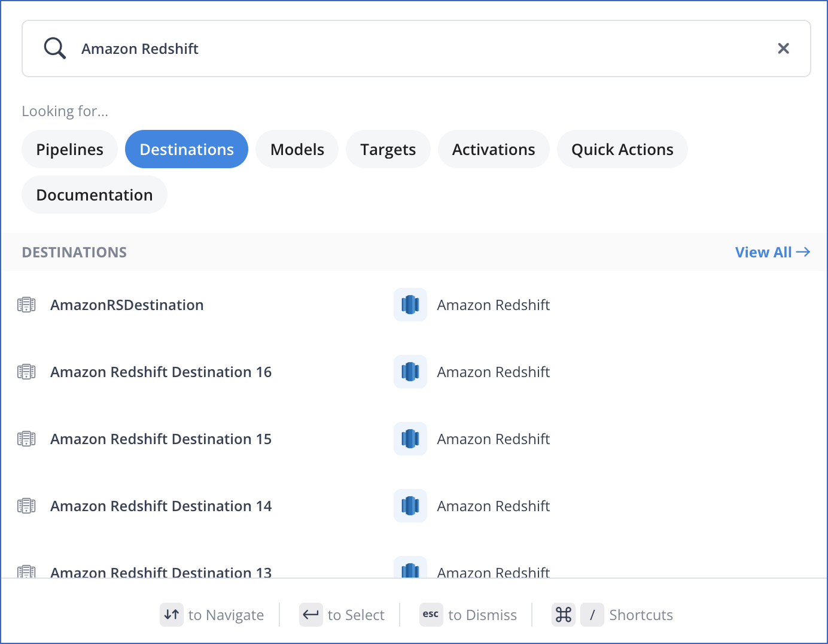
Task: Click into the Amazon Redshift search field
Action: (x=416, y=48)
